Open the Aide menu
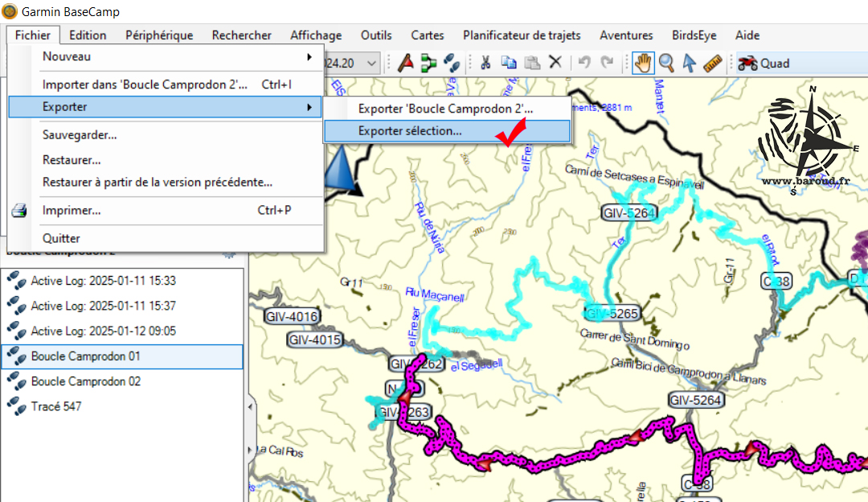Viewport: 868px width, 502px height. click(x=747, y=35)
